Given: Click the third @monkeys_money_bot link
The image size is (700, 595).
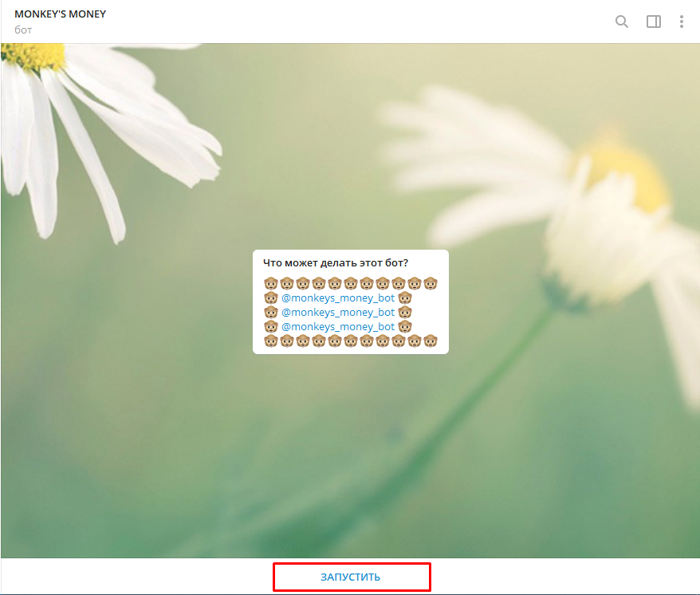Looking at the screenshot, I should [338, 326].
